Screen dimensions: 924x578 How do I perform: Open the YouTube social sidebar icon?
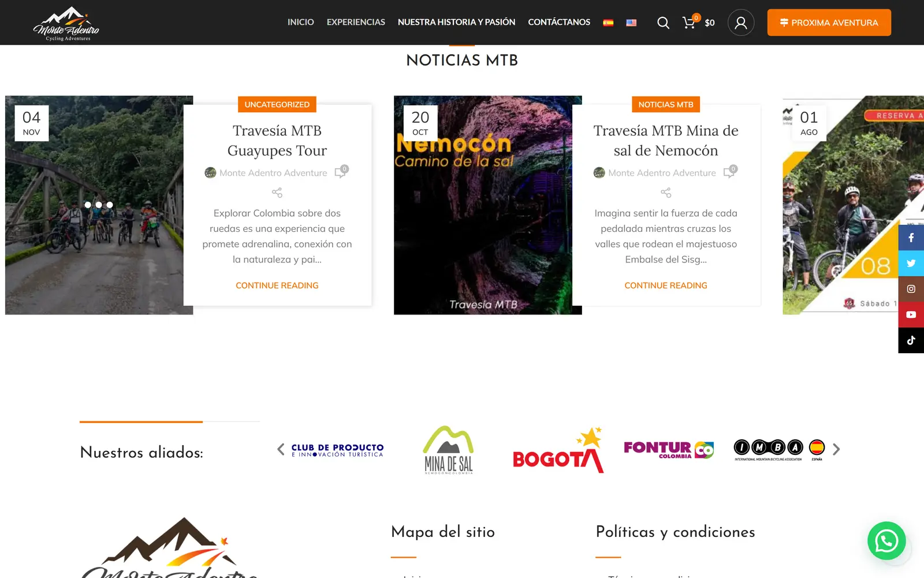tap(911, 314)
